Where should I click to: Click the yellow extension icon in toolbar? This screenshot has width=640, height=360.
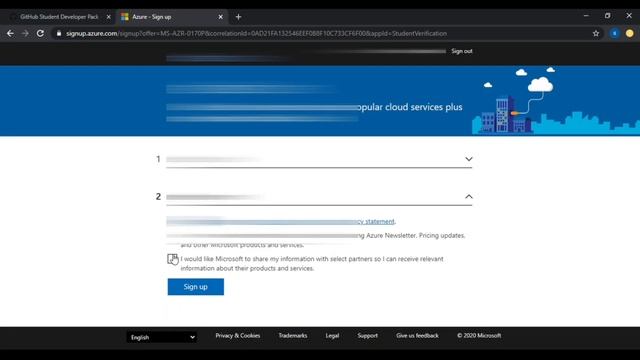click(x=629, y=33)
